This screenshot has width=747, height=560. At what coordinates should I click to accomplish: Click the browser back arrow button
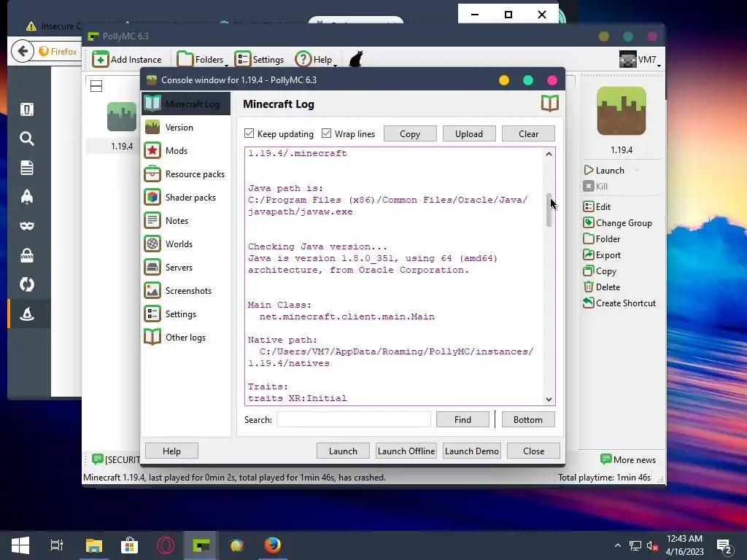click(x=23, y=51)
